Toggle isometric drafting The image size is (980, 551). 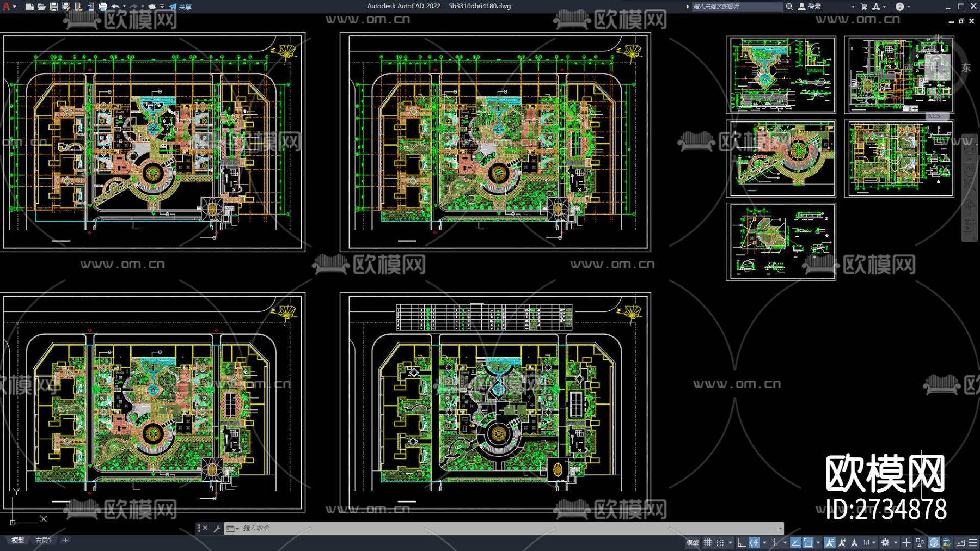[775, 542]
